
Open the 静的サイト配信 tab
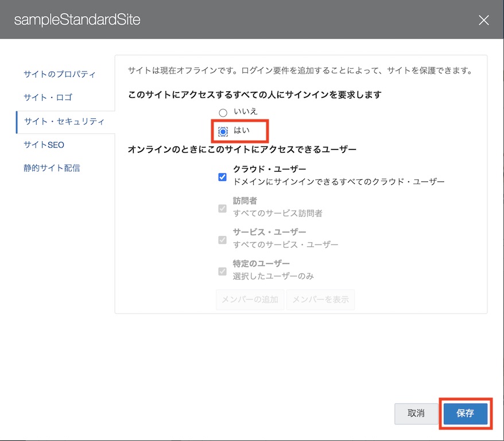click(52, 168)
